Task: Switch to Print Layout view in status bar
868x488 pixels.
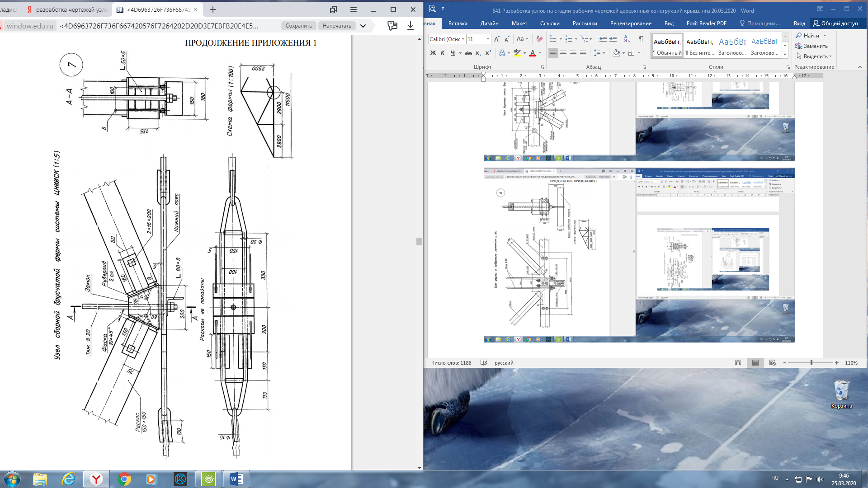Action: [755, 363]
